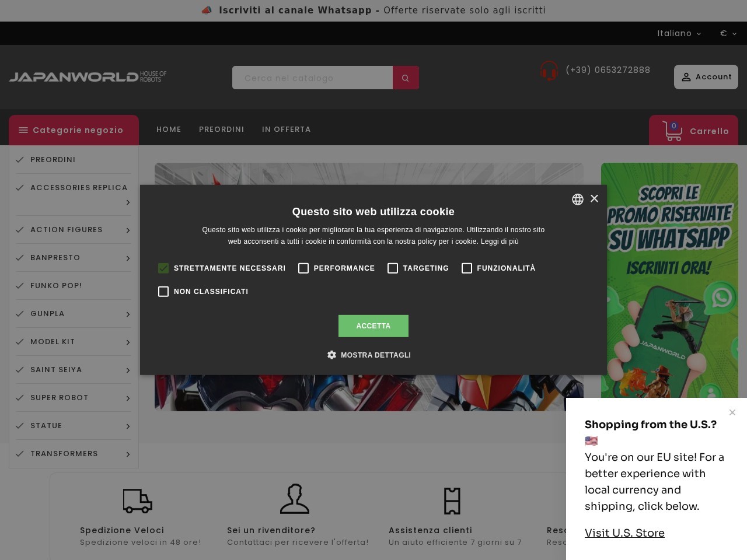747x560 pixels.
Task: Click the customer assistance calendar icon
Action: 453,501
